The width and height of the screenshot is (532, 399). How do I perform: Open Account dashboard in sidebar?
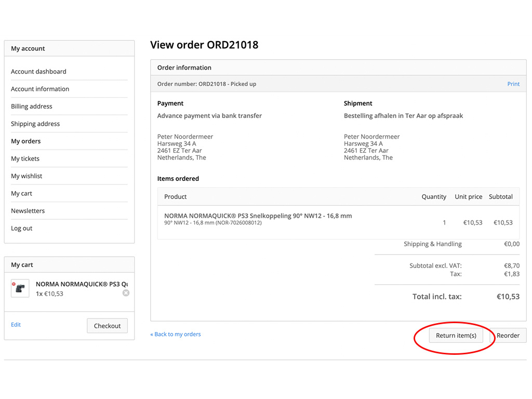pyautogui.click(x=38, y=72)
